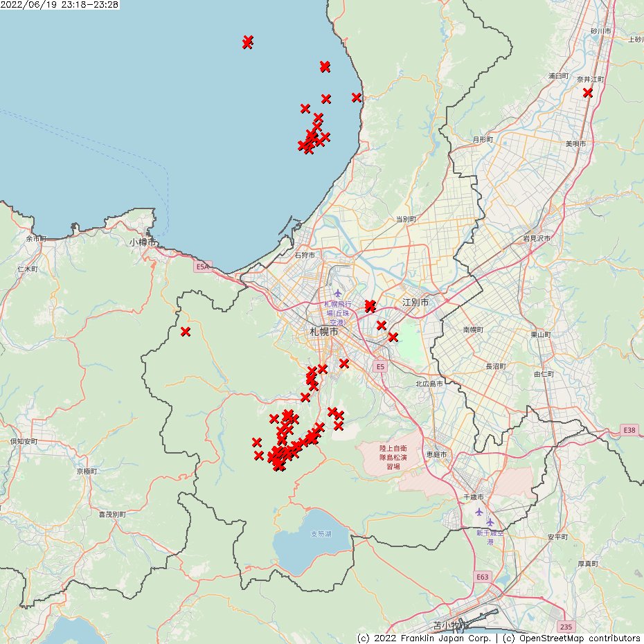Viewport: 644px width, 644px height.
Task: Select the E5 expressway shield south of Sapporo
Action: pos(380,366)
